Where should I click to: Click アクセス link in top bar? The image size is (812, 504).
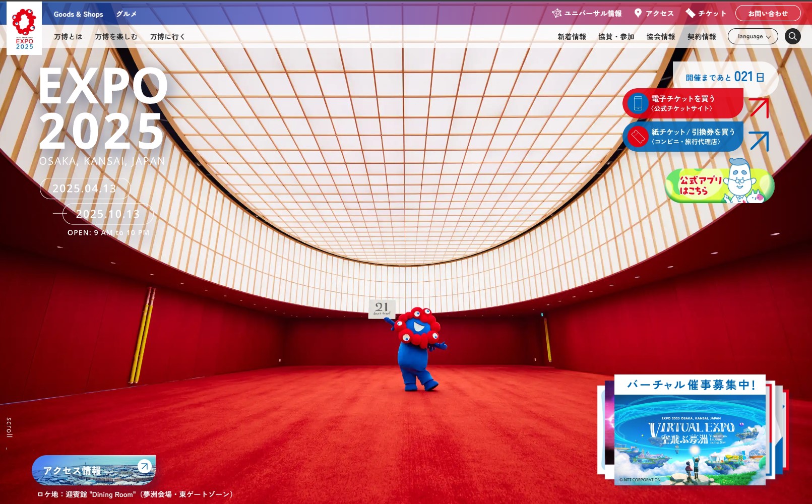click(654, 14)
